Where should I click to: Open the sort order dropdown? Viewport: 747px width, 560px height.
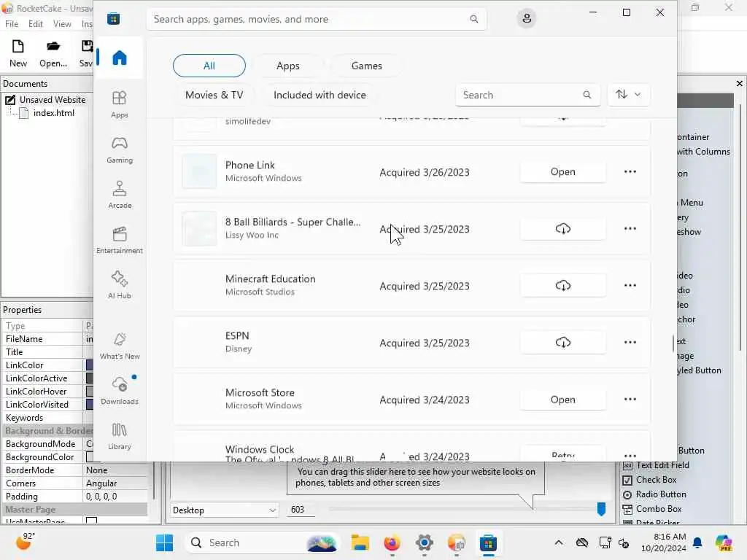628,94
